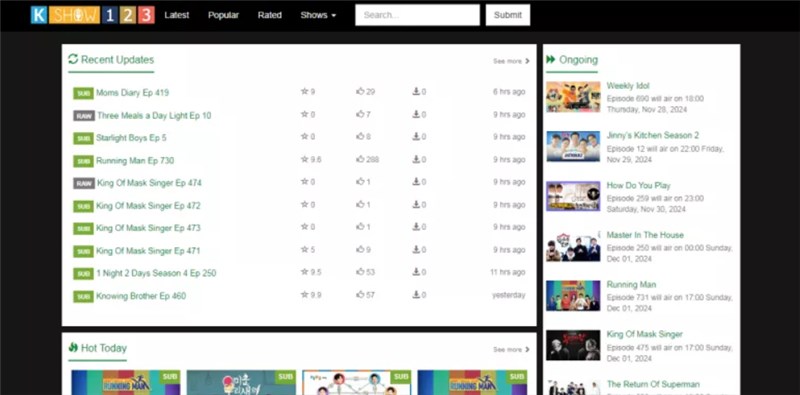Click thumbs-up icon for Moms Diary Ep 419
The width and height of the screenshot is (800, 395).
pyautogui.click(x=360, y=91)
